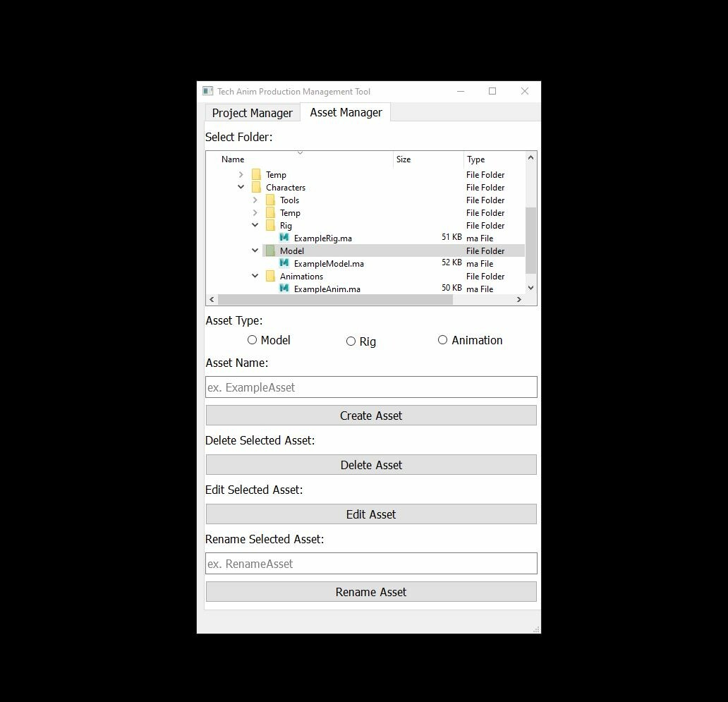Click the Maya icon beside ExampleModel.ma
This screenshot has width=728, height=702.
point(284,263)
